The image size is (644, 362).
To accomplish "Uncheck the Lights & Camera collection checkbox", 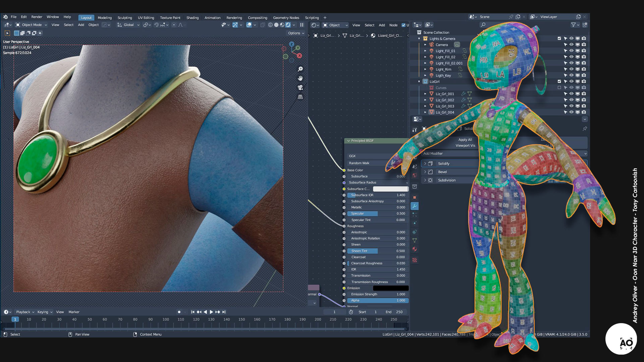I will tap(559, 39).
